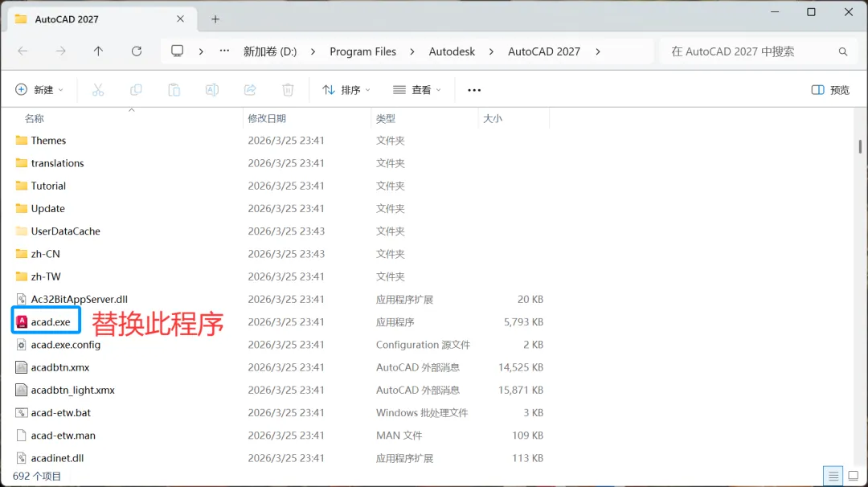Image resolution: width=868 pixels, height=487 pixels.
Task: Click AutoCAD 2027 breadcrumb in address bar
Action: [544, 51]
